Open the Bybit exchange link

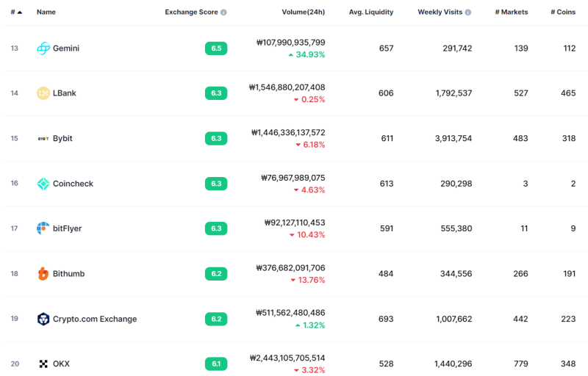coord(62,139)
